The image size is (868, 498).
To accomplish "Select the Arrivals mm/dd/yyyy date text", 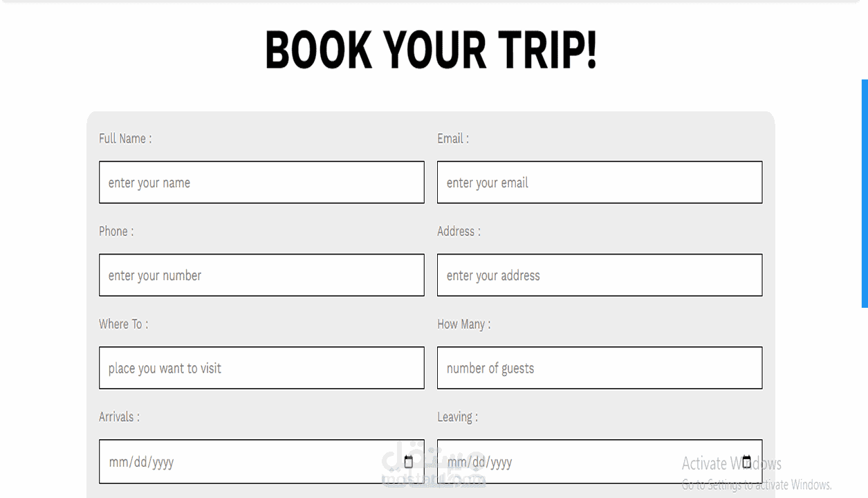I will click(x=141, y=462).
